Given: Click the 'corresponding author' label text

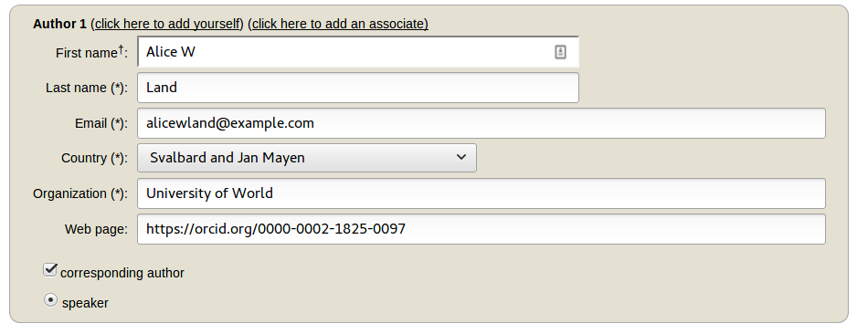Looking at the screenshot, I should pos(122,273).
